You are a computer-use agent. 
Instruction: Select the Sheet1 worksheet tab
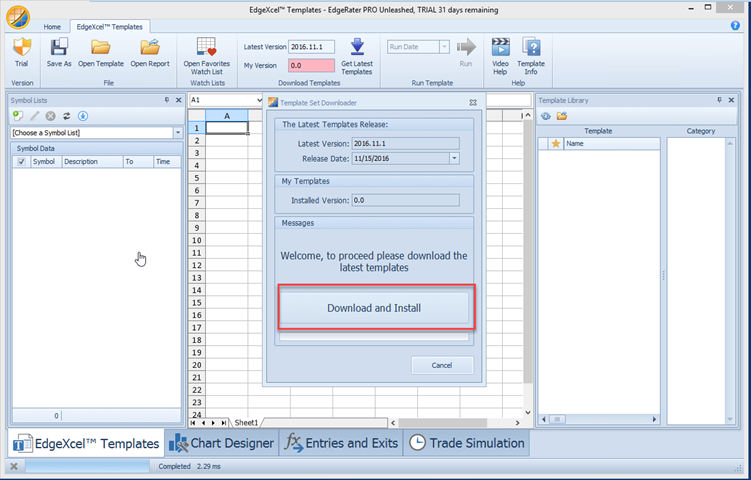246,423
